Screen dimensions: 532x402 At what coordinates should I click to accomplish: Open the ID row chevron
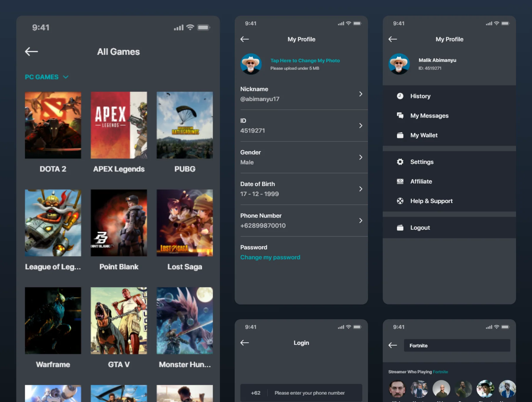point(361,126)
